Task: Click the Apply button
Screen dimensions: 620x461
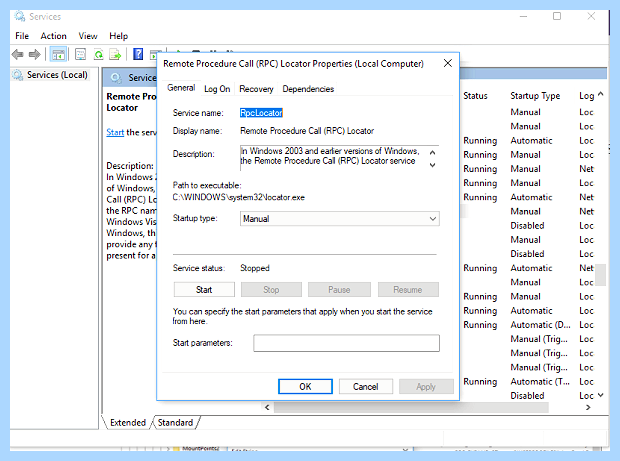Action: pyautogui.click(x=426, y=386)
